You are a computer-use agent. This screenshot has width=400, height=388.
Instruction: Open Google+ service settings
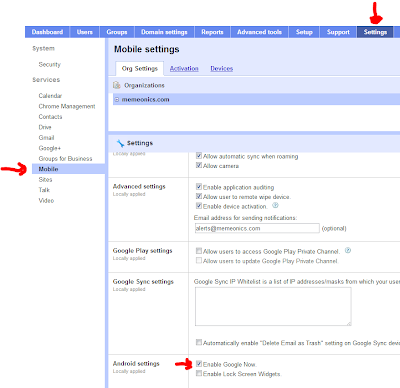coord(50,148)
